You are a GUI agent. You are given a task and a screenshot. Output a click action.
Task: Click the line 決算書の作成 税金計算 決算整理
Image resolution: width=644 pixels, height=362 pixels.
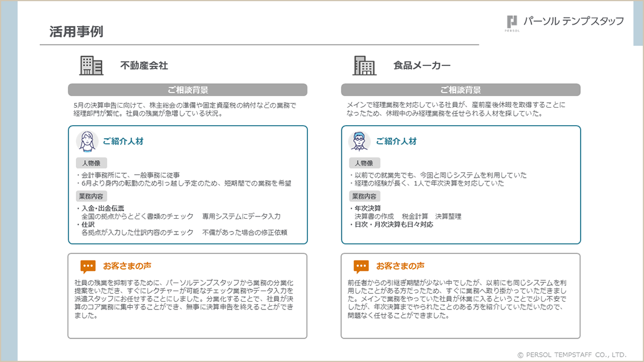coord(408,216)
